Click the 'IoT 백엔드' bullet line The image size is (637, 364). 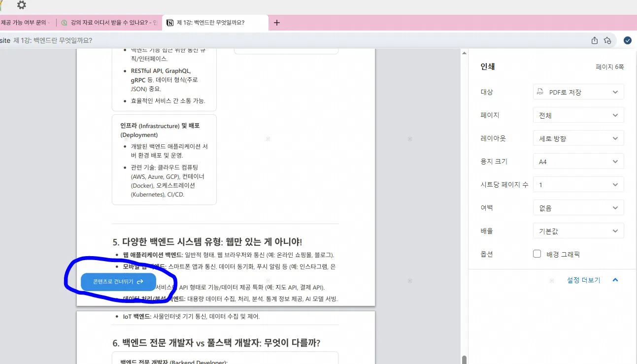(x=191, y=317)
